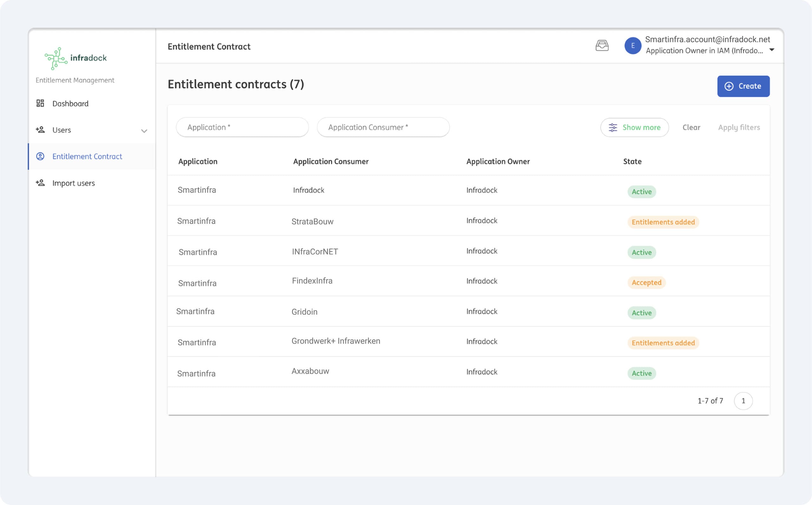Screen dimensions: 812x505
Task: Click Active badge for Gridoin
Action: [642, 313]
